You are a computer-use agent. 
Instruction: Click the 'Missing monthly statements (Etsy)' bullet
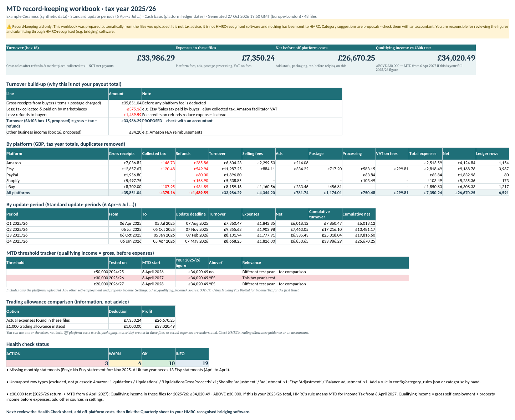tap(118, 370)
